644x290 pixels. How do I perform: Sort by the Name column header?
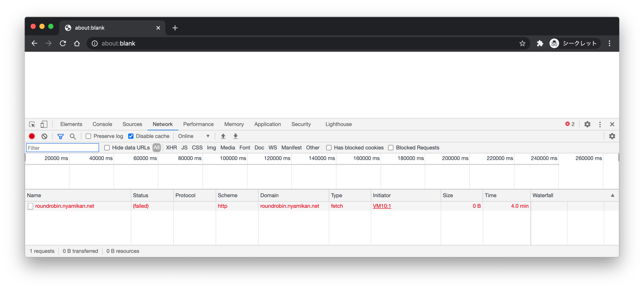coord(78,195)
